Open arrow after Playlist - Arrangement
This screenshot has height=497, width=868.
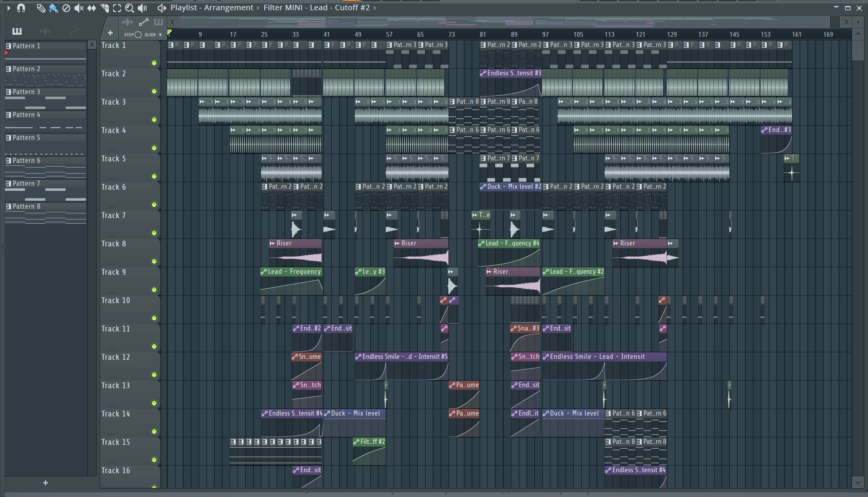(x=259, y=8)
